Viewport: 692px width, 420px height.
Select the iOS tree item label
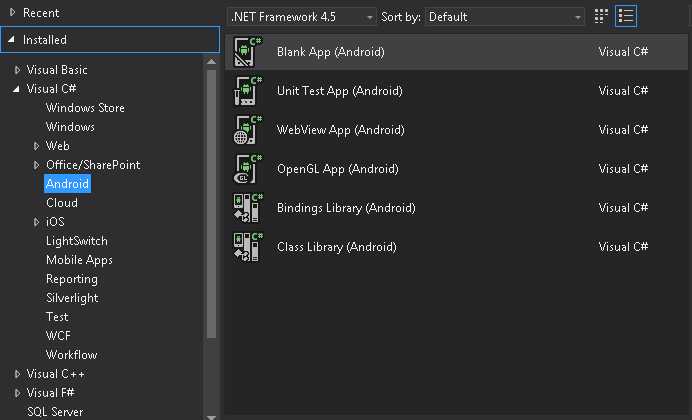[55, 221]
